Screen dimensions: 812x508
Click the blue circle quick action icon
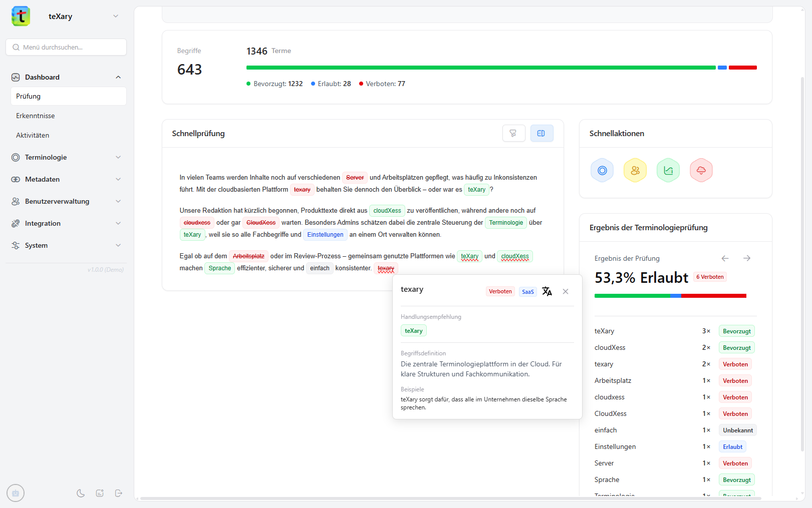tap(602, 171)
